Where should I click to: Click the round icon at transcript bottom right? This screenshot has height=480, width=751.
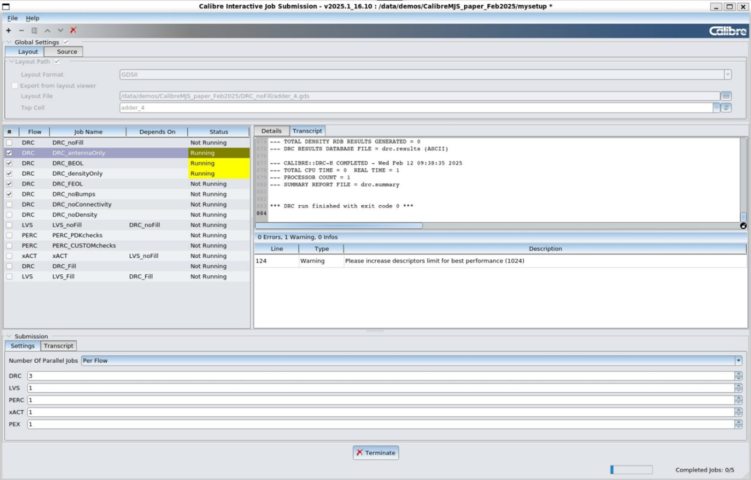(x=743, y=226)
